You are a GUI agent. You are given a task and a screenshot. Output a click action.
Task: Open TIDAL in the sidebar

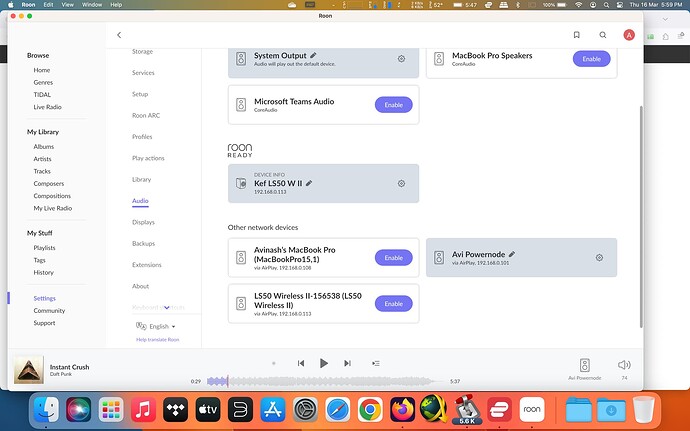click(42, 95)
